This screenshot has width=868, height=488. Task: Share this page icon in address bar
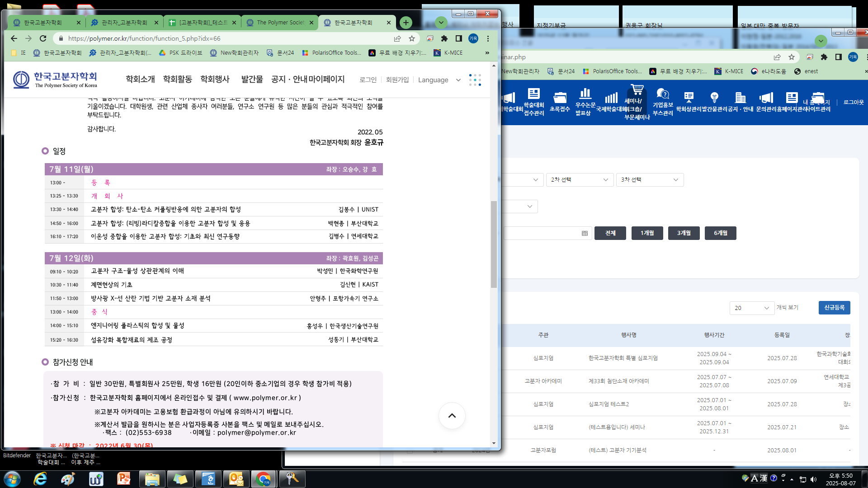(x=397, y=38)
